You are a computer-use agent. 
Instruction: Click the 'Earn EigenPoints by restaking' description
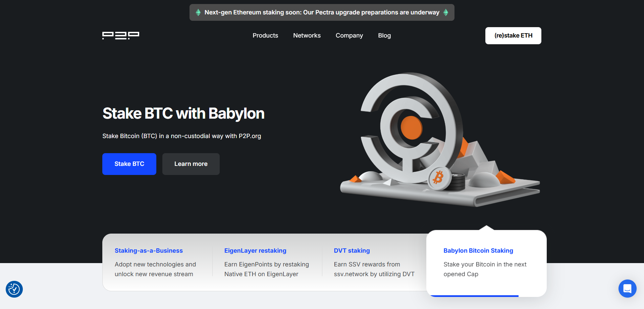click(267, 269)
